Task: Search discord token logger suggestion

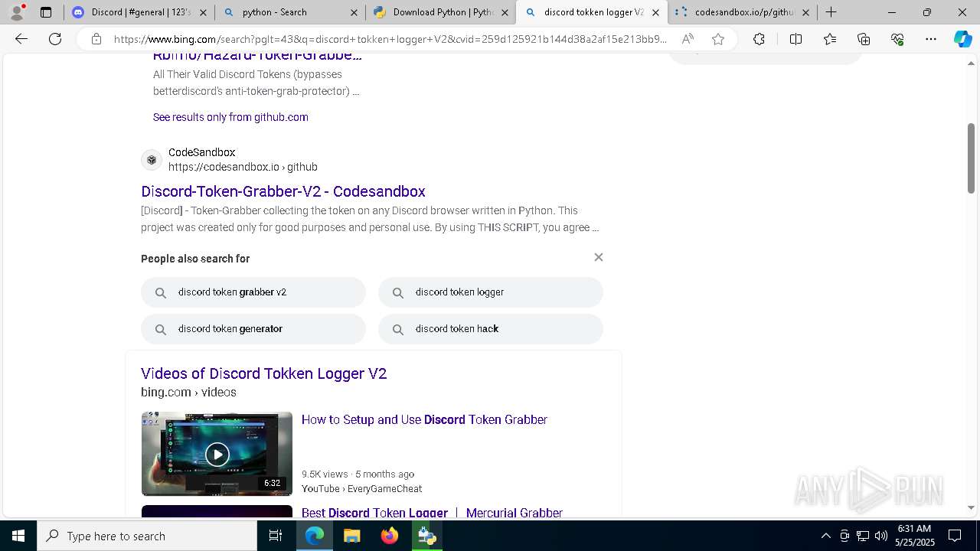Action: [491, 292]
